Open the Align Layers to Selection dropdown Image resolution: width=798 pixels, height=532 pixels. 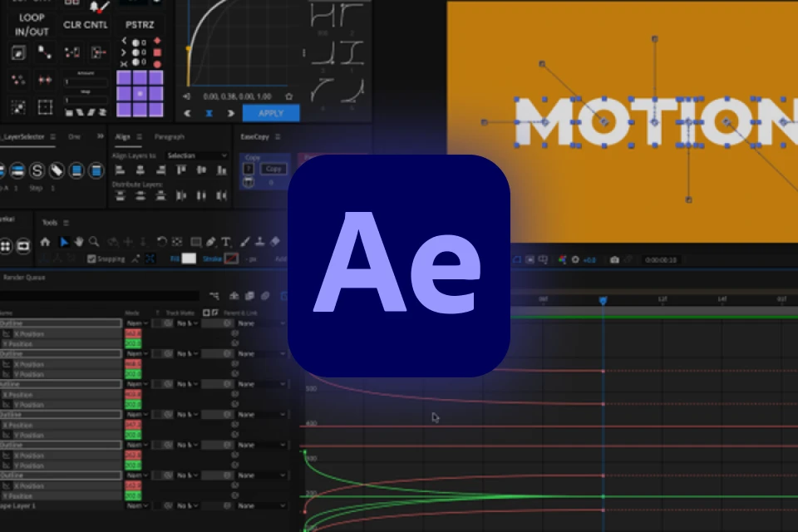click(x=196, y=155)
